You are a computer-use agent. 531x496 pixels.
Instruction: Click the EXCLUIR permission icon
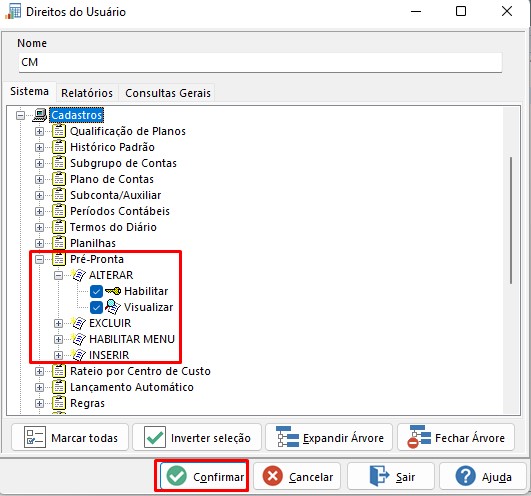(x=78, y=323)
